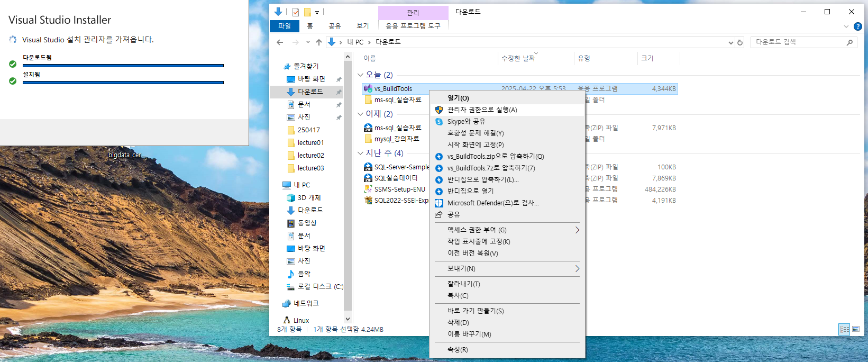Image resolution: width=868 pixels, height=362 pixels.
Task: Click the 즐겨찾기 star icon
Action: click(x=287, y=66)
